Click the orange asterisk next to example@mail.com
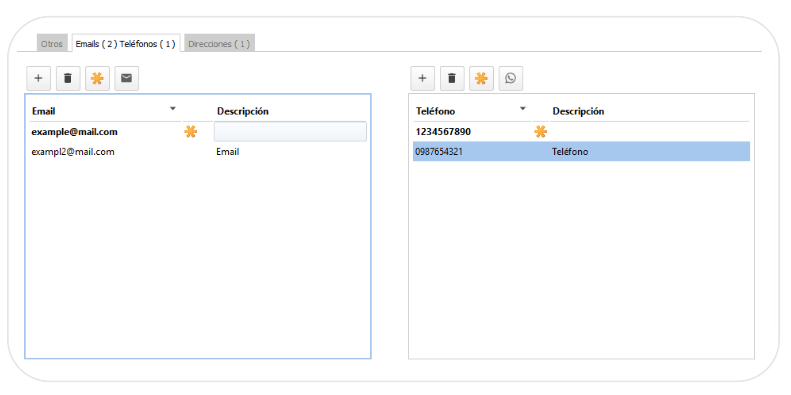Screen dimensions: 791x395 tap(190, 132)
